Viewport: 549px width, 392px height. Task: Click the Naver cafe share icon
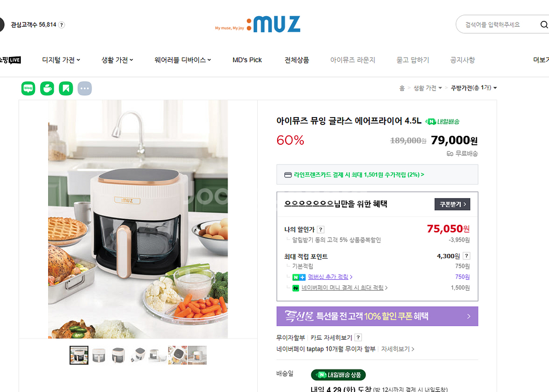[x=47, y=88]
